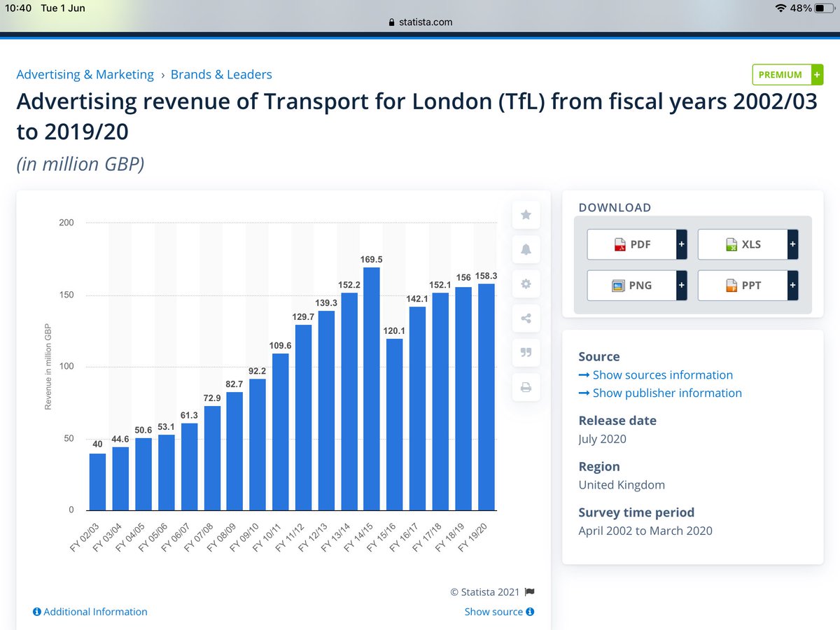Expand the plus on the PREMIUM badge
Screen dimensions: 840x630
click(x=816, y=74)
